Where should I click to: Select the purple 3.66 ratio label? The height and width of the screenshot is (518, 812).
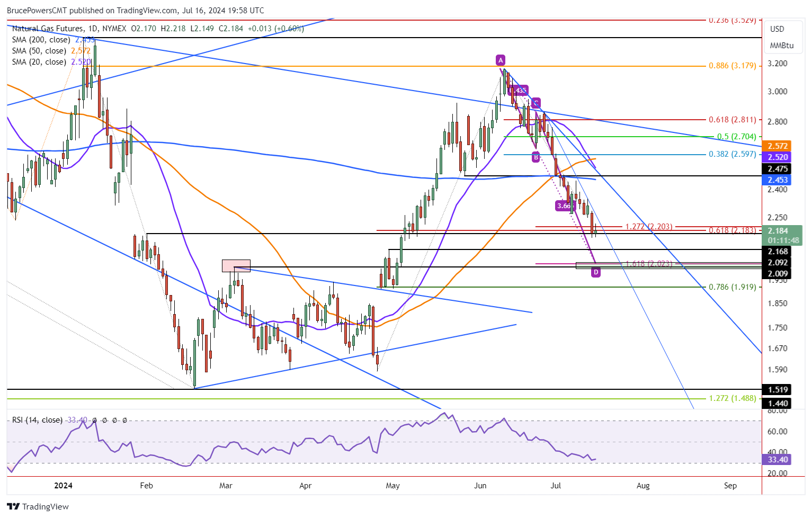pyautogui.click(x=565, y=206)
